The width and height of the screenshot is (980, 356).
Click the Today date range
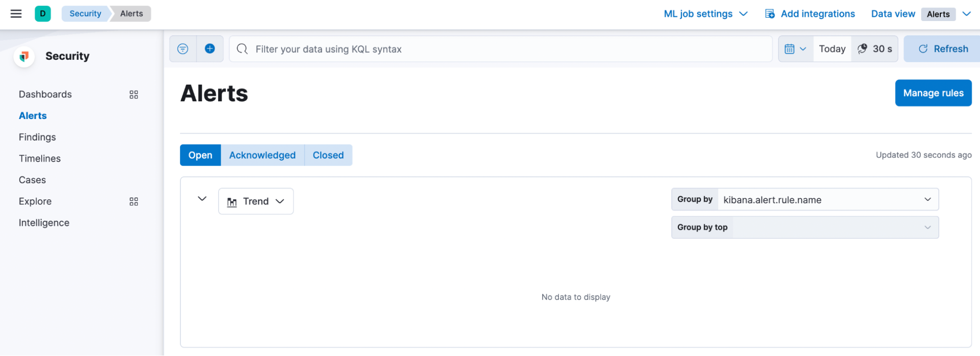[832, 49]
